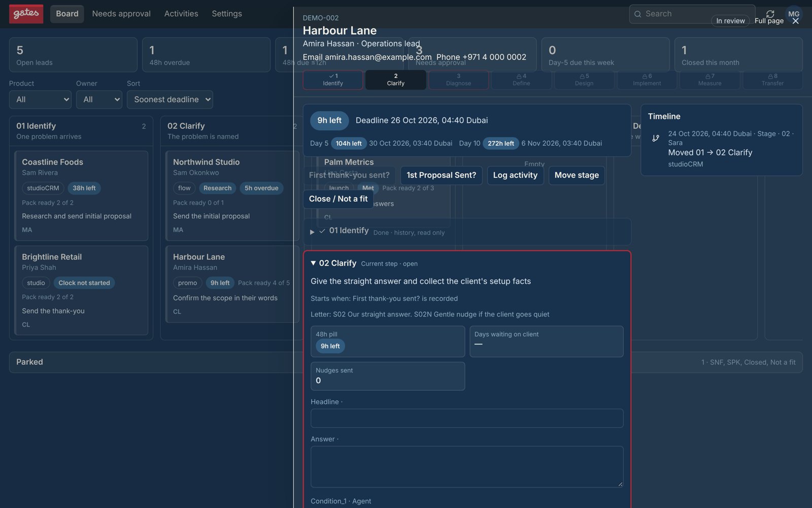Open the Brightline Retail lead card

tap(81, 291)
